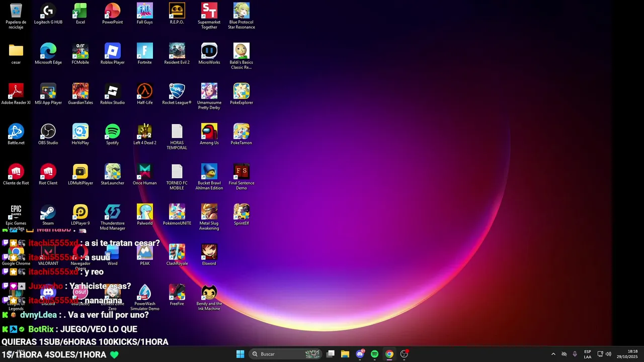This screenshot has width=644, height=362.
Task: Select Baldi's Basics Classic icon
Action: tap(242, 56)
